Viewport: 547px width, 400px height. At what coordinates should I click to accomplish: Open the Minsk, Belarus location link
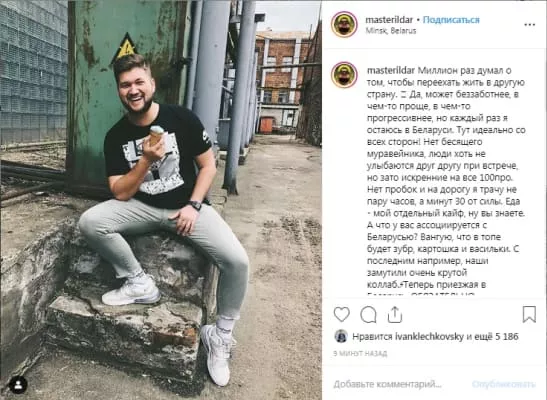click(391, 31)
